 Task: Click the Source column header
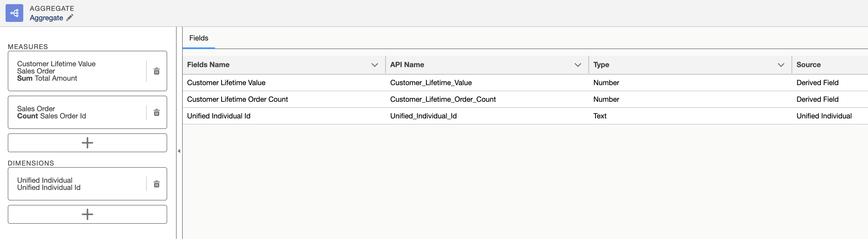[x=808, y=65]
